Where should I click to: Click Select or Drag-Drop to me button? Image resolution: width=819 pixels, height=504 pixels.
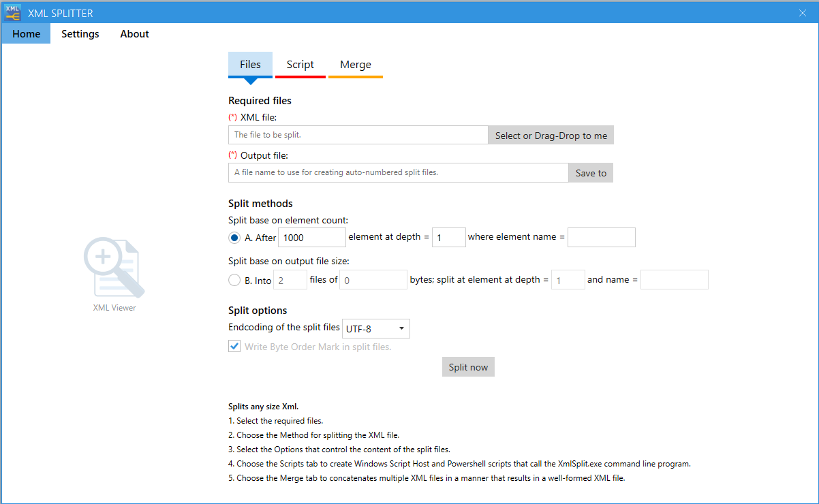pyautogui.click(x=551, y=135)
